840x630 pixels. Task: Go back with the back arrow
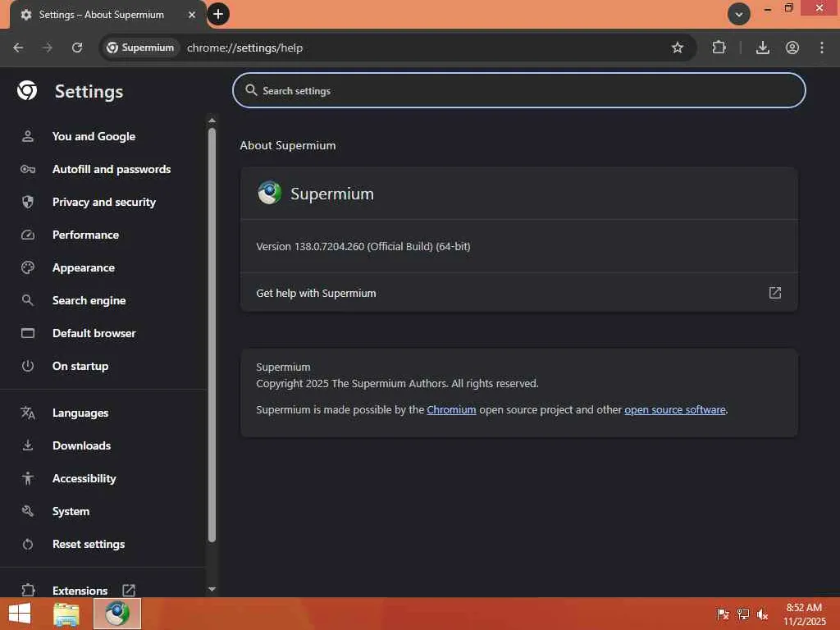pos(18,48)
